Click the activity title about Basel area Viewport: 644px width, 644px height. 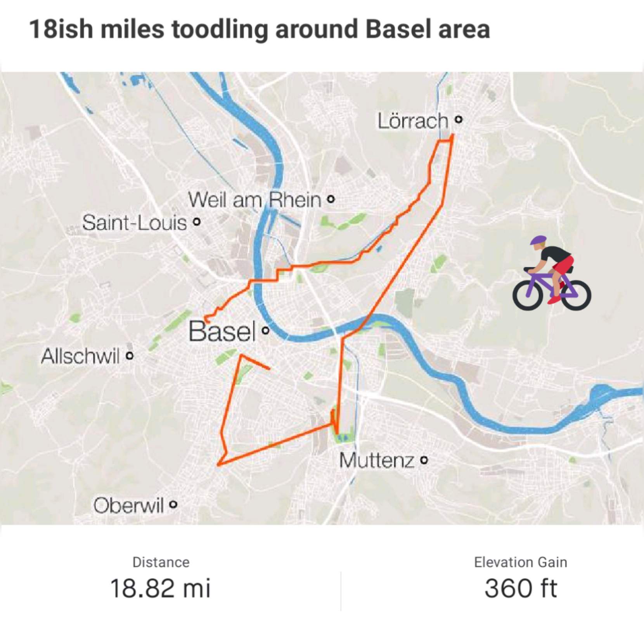[260, 29]
